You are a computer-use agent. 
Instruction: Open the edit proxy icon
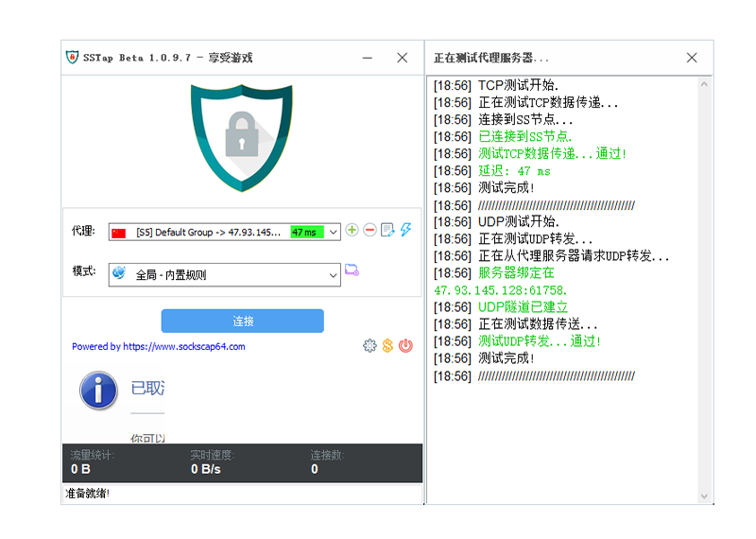pyautogui.click(x=387, y=230)
